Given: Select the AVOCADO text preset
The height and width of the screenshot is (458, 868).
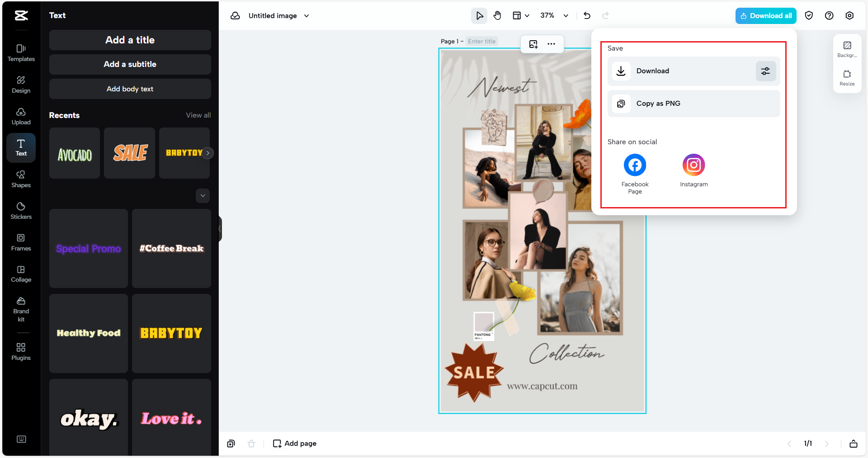Looking at the screenshot, I should [75, 153].
